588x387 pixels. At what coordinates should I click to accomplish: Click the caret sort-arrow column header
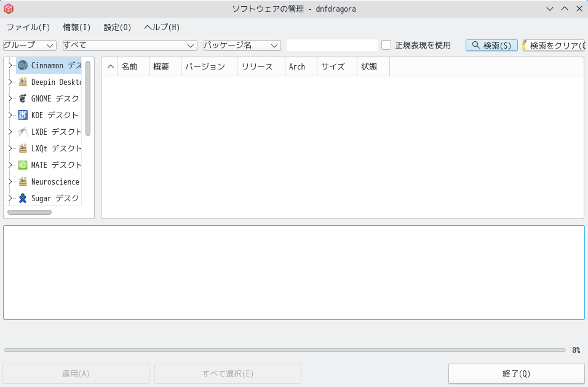(x=110, y=66)
